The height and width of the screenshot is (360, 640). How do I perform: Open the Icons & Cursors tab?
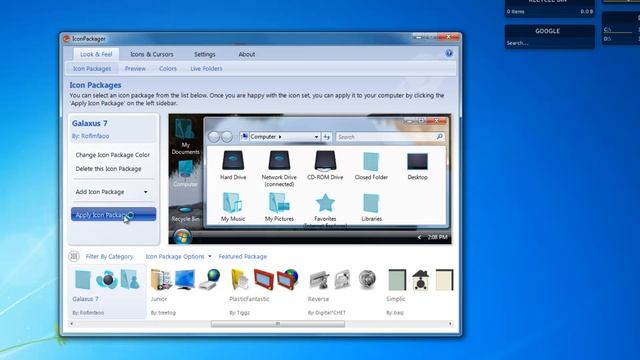point(152,54)
